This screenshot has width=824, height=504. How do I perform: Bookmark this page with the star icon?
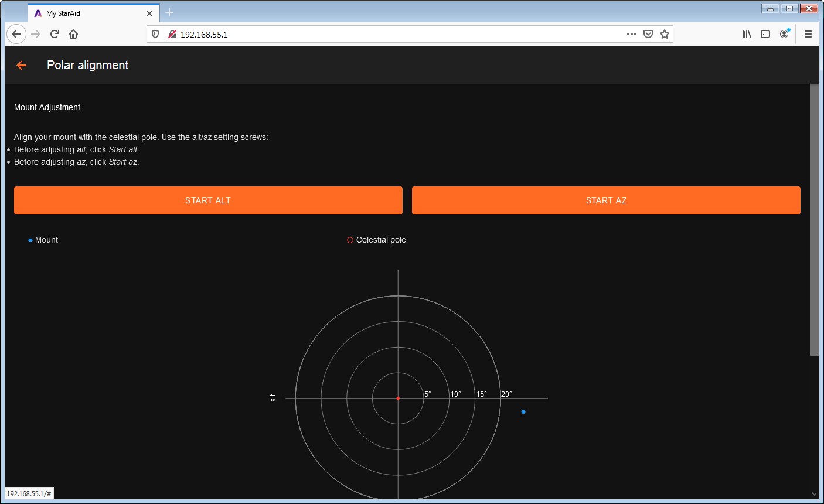tap(665, 34)
